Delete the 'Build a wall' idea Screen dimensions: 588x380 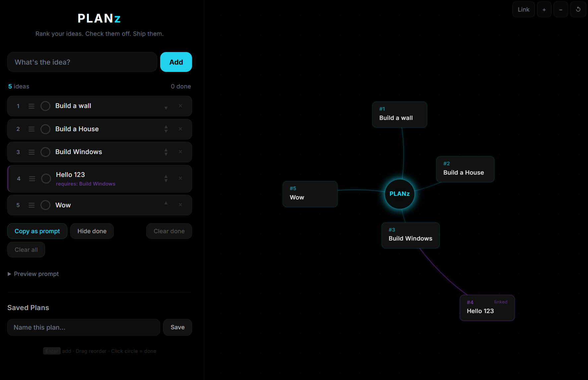click(180, 106)
